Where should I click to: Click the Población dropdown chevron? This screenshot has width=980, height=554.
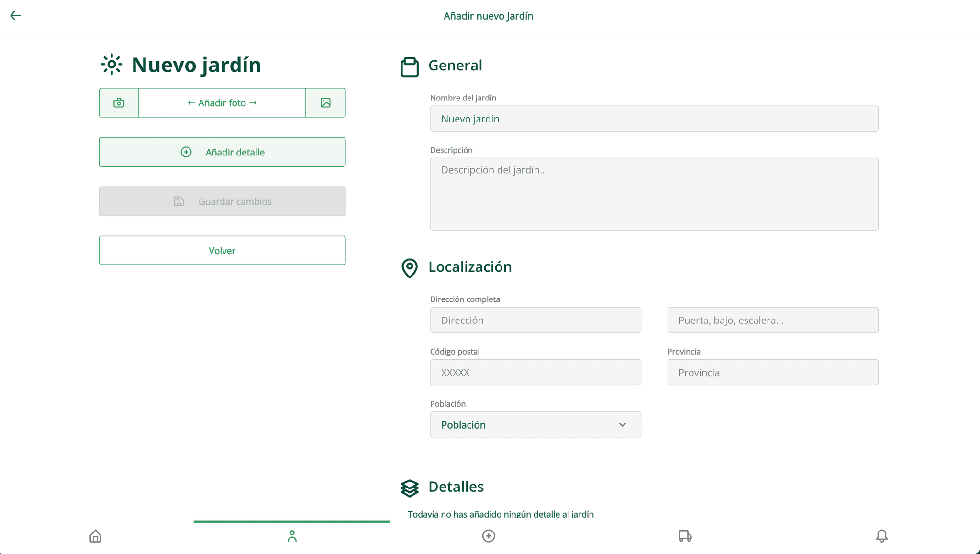point(622,425)
